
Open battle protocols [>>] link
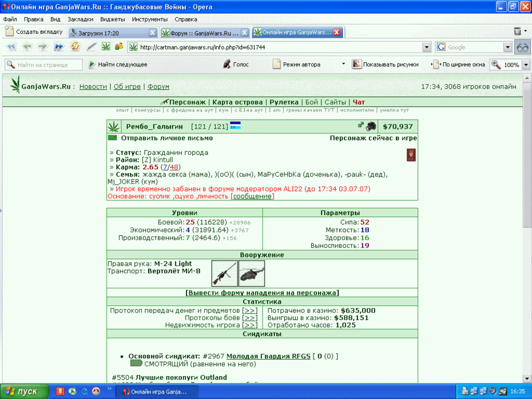pos(250,318)
